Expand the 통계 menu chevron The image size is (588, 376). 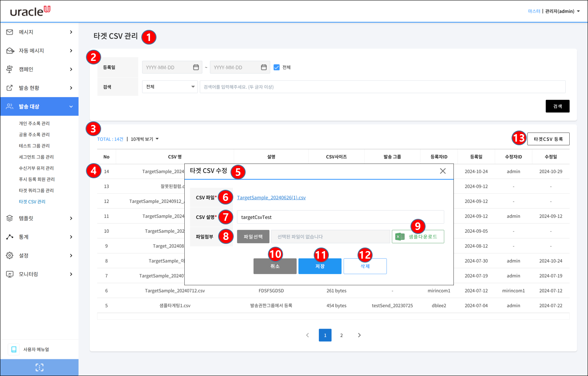71,237
